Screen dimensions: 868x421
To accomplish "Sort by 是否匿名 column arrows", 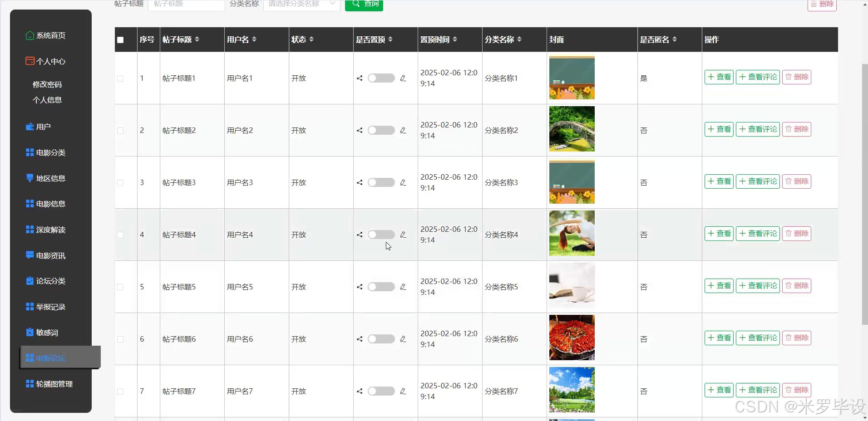I will pos(675,39).
